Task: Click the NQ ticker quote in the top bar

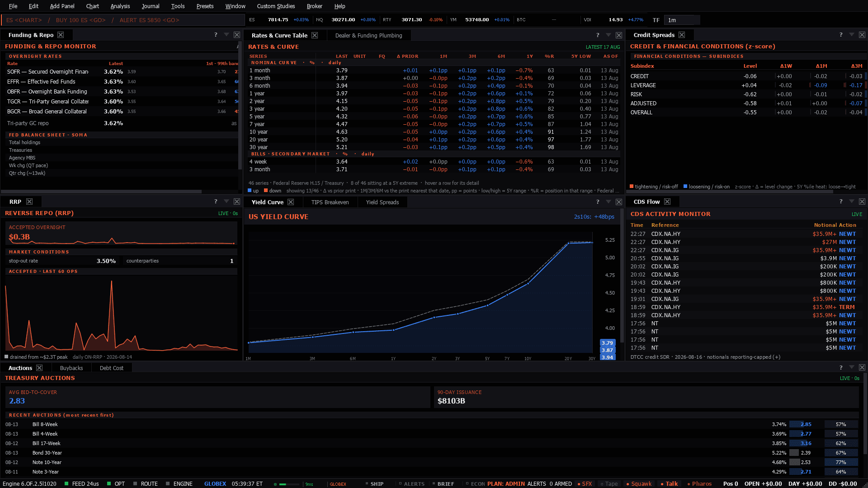Action: [x=346, y=20]
